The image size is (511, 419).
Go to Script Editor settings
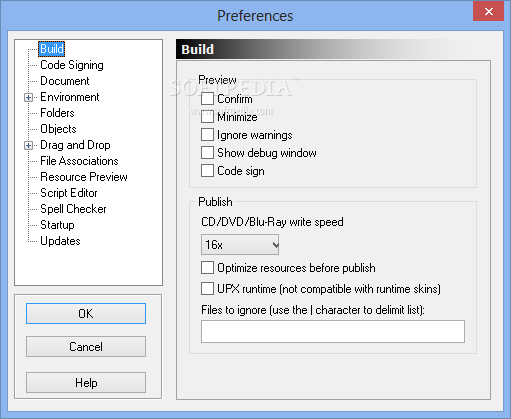pyautogui.click(x=69, y=193)
